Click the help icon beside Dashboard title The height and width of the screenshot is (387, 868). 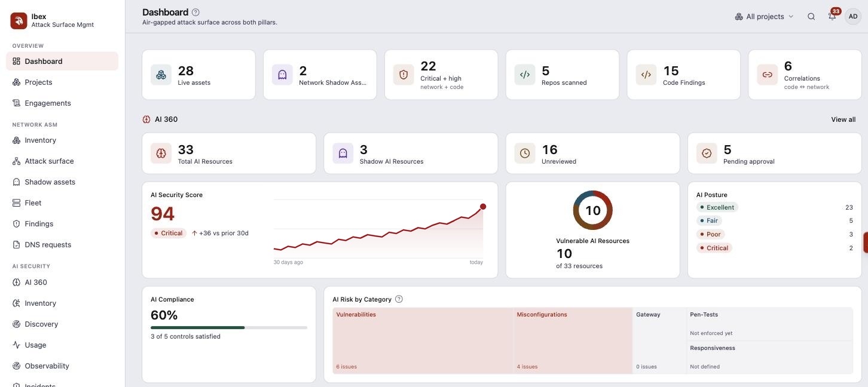pyautogui.click(x=195, y=12)
